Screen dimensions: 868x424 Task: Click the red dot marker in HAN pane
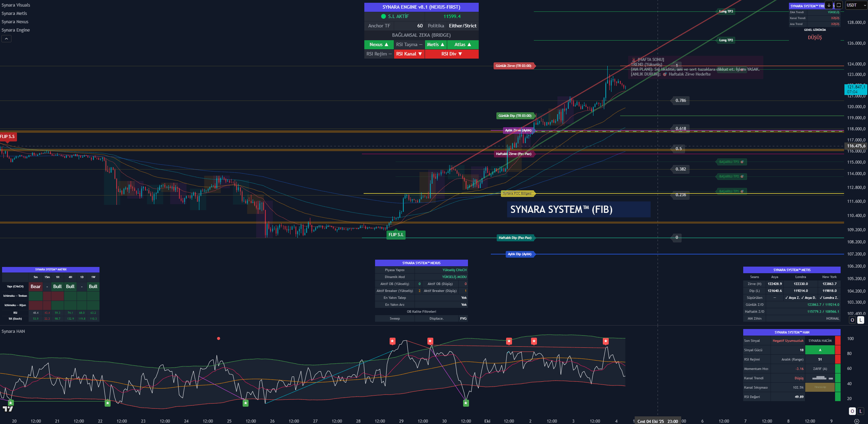tap(218, 338)
